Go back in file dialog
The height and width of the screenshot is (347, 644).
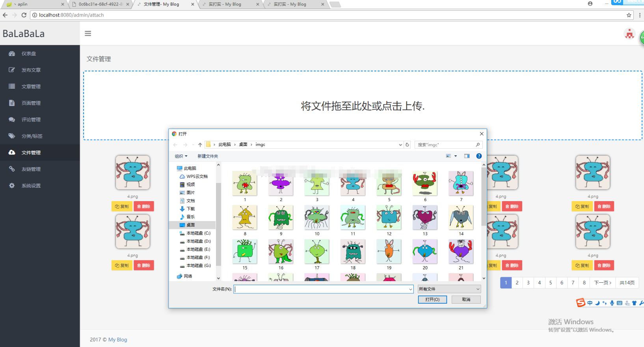pos(175,145)
